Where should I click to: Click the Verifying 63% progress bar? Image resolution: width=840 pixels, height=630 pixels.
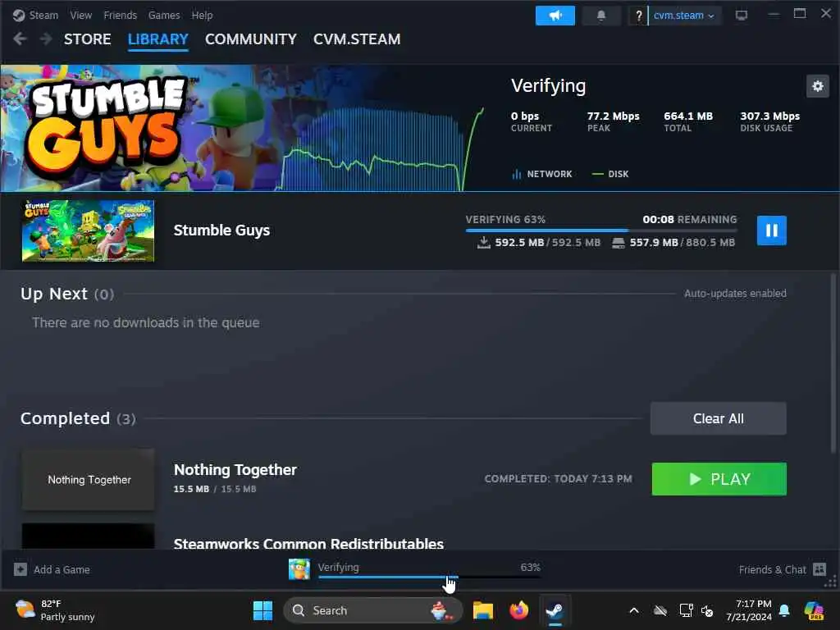pos(601,231)
